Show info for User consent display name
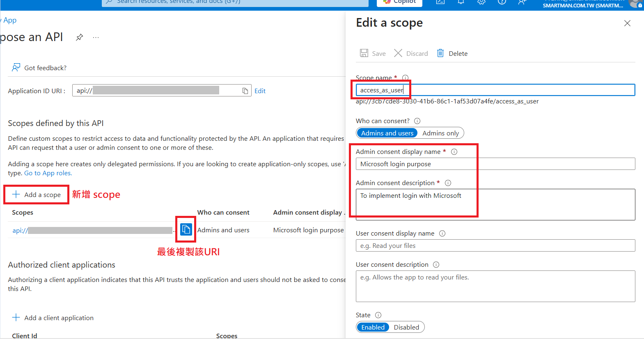Image resolution: width=644 pixels, height=339 pixels. tap(442, 233)
